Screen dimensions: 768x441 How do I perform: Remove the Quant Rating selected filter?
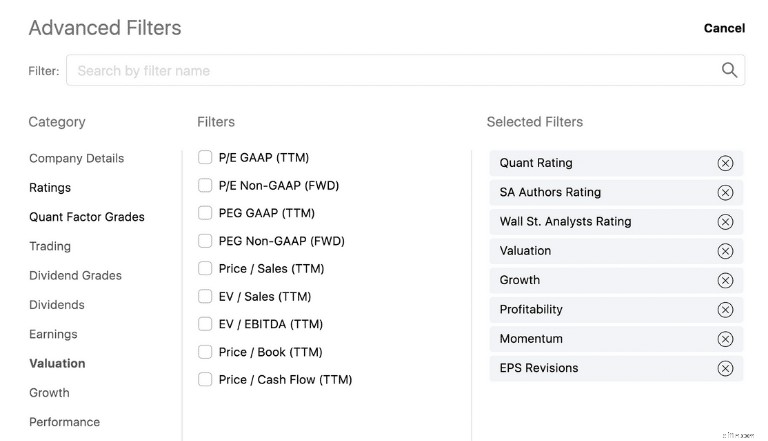[725, 163]
